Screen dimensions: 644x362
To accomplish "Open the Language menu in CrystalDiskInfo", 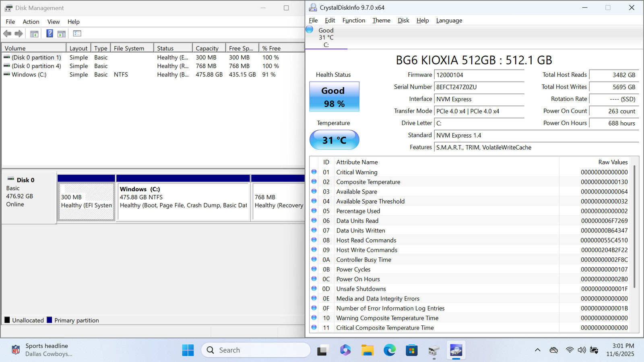I will click(449, 21).
